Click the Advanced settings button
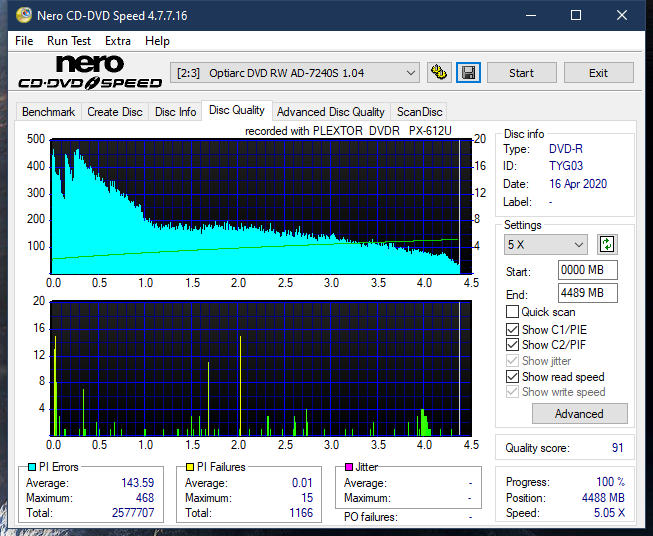653x536 pixels. pos(579,414)
